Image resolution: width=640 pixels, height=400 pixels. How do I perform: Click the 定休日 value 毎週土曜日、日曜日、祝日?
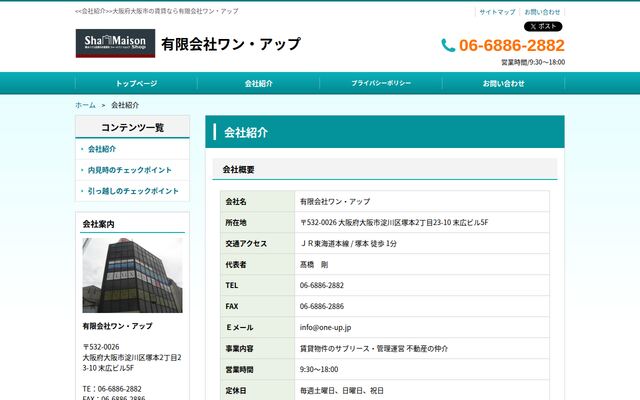pos(342,391)
